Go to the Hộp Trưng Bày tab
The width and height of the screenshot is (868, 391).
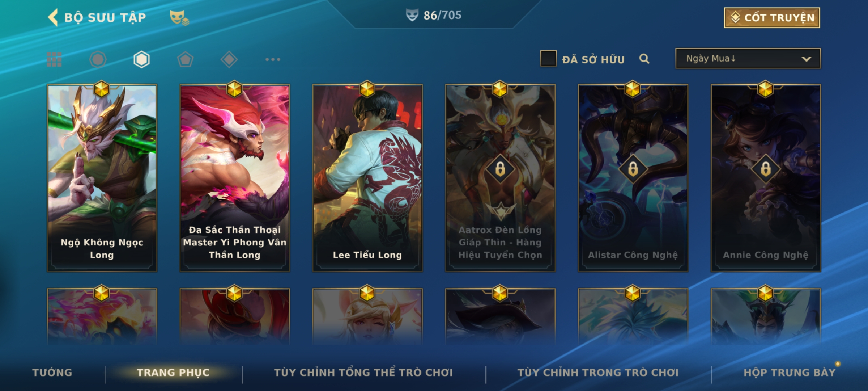click(790, 373)
